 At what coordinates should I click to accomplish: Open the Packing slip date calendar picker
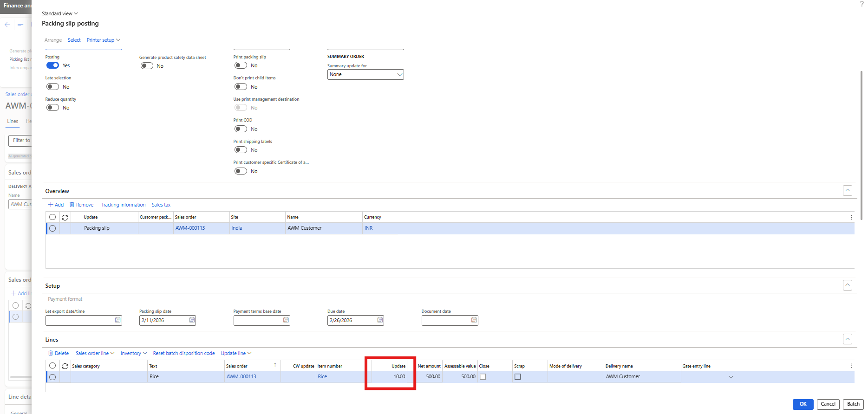[x=192, y=320]
